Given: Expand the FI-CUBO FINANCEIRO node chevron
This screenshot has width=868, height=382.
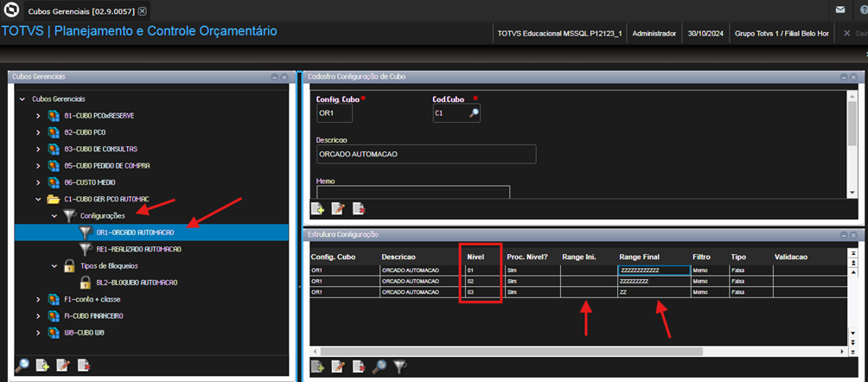Looking at the screenshot, I should pos(38,315).
